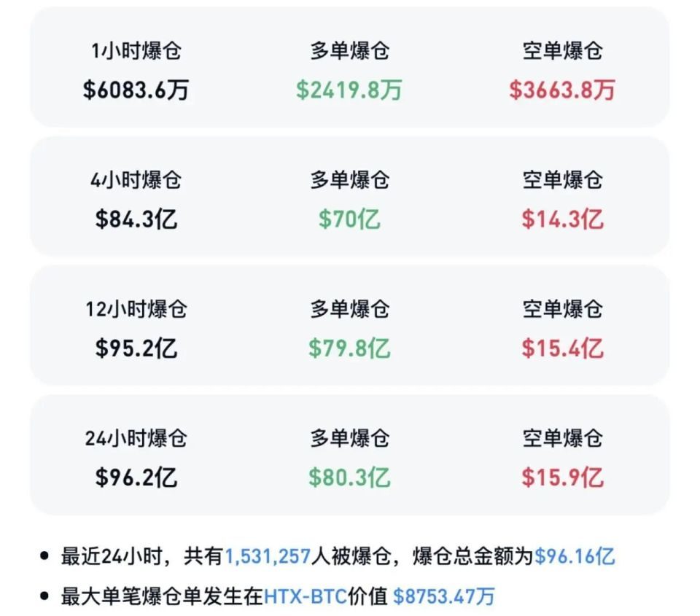Click the $8753.47万 largest order value
700x616 pixels.
[443, 596]
